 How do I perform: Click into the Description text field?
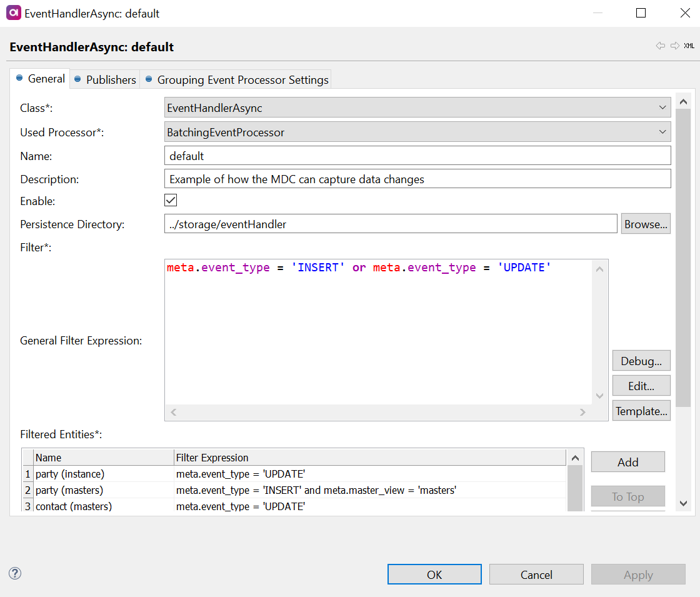[417, 179]
